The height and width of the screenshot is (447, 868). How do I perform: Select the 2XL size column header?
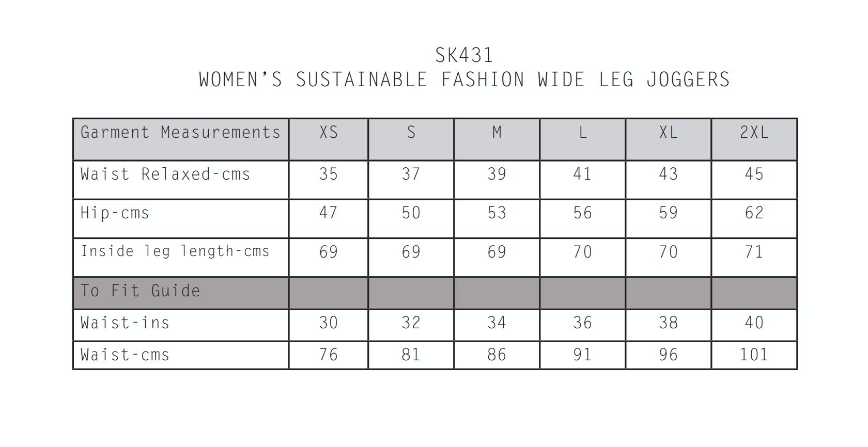[x=754, y=133]
